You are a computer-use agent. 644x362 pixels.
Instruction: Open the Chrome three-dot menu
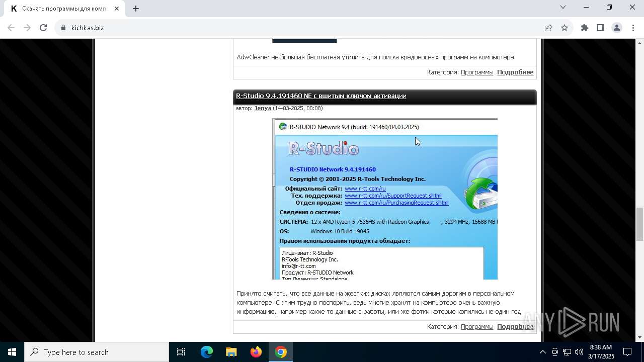coord(632,28)
